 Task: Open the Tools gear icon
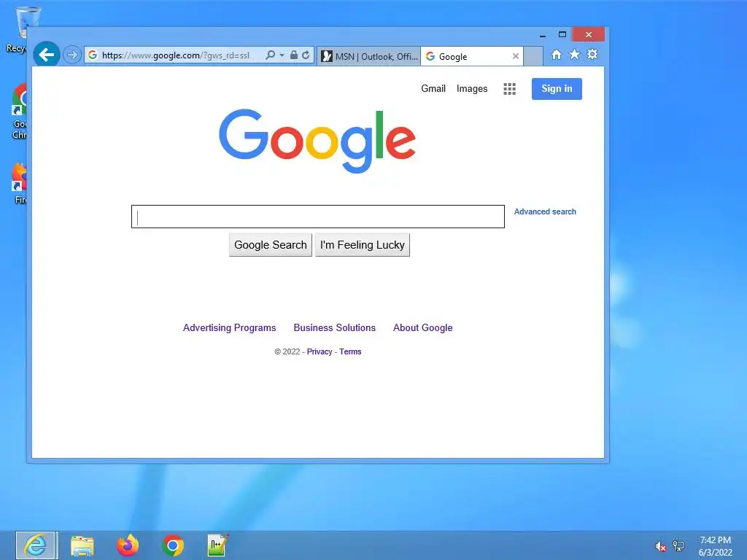tap(592, 54)
